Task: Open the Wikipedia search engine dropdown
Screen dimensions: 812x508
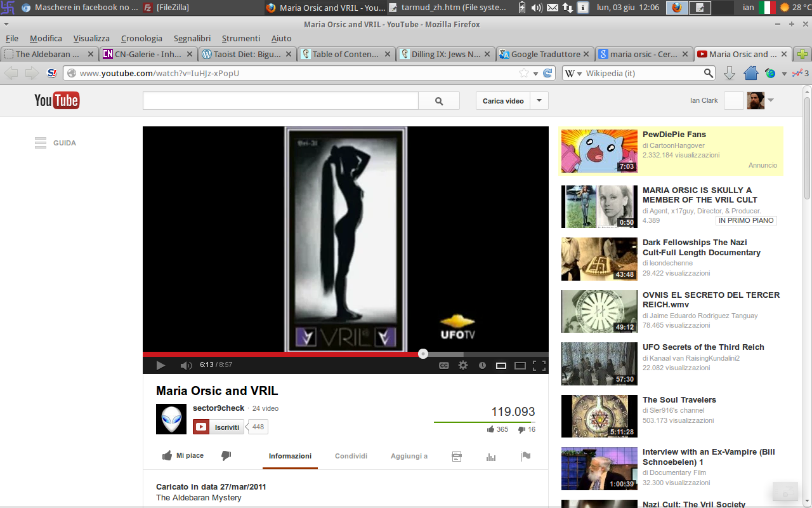Action: pyautogui.click(x=573, y=74)
